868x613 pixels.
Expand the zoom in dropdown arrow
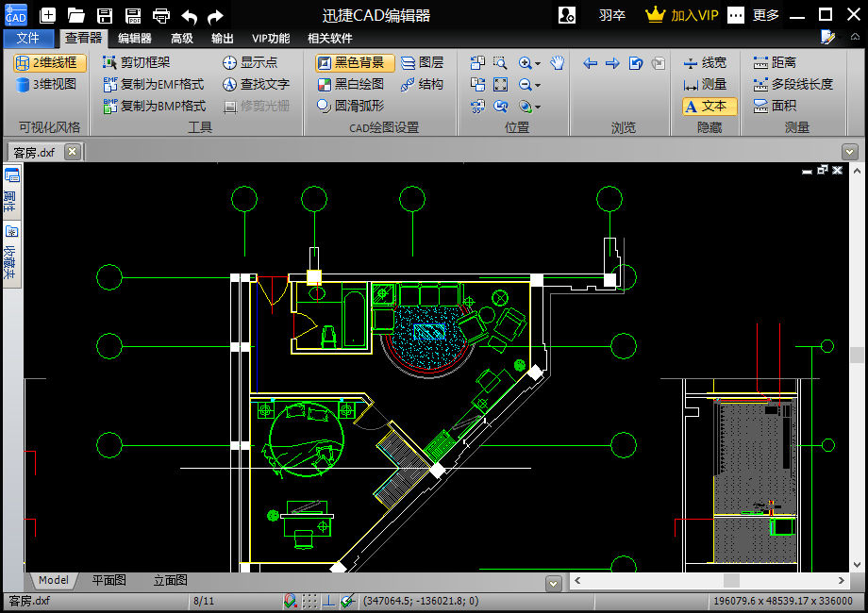538,63
